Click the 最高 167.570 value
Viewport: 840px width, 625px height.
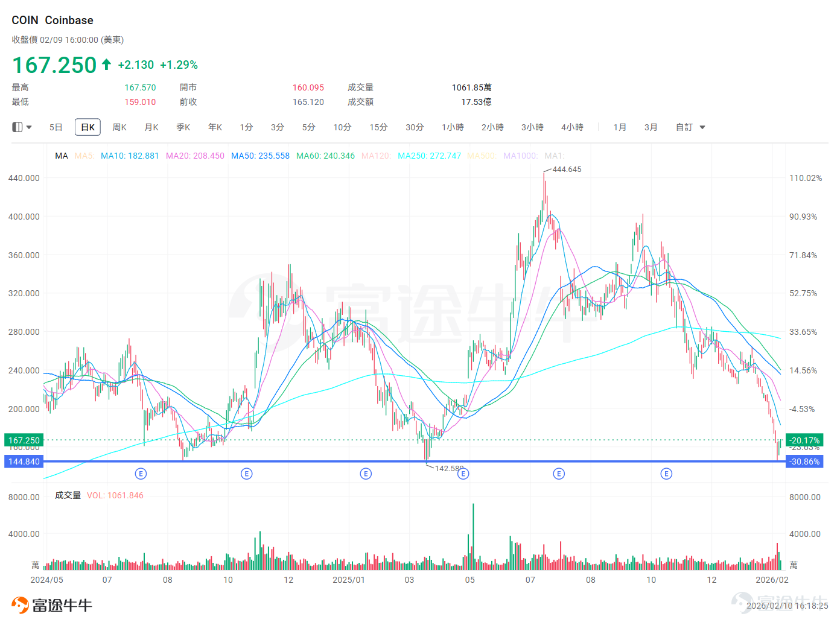click(140, 87)
